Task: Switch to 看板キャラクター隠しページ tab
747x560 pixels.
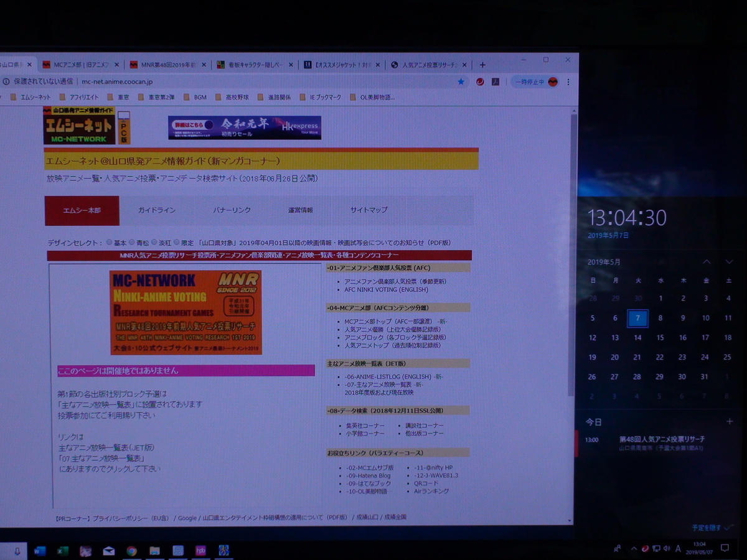Action: 254,65
